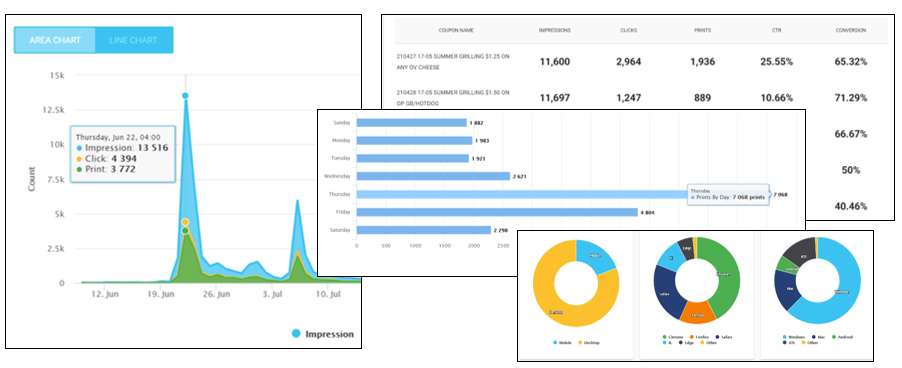Select the blue Impression peak data marker
902x368 pixels.
click(x=185, y=96)
